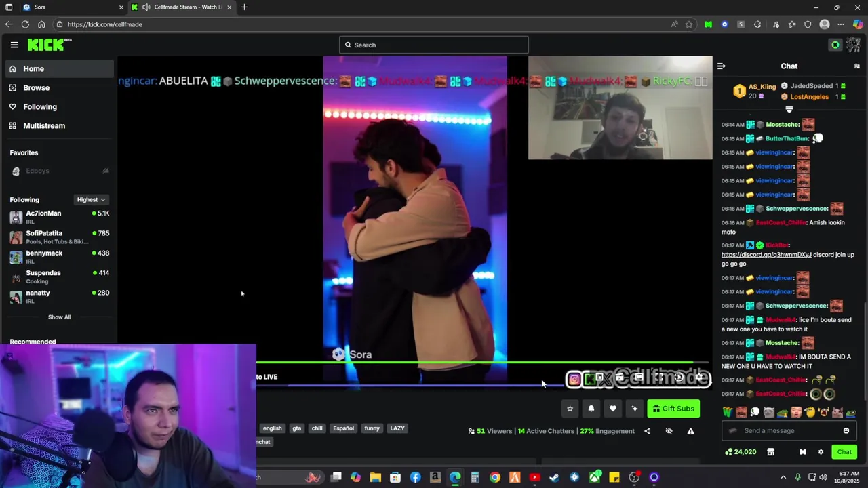Click the KICK logo
Viewport: 868px width, 488px height.
coord(49,45)
